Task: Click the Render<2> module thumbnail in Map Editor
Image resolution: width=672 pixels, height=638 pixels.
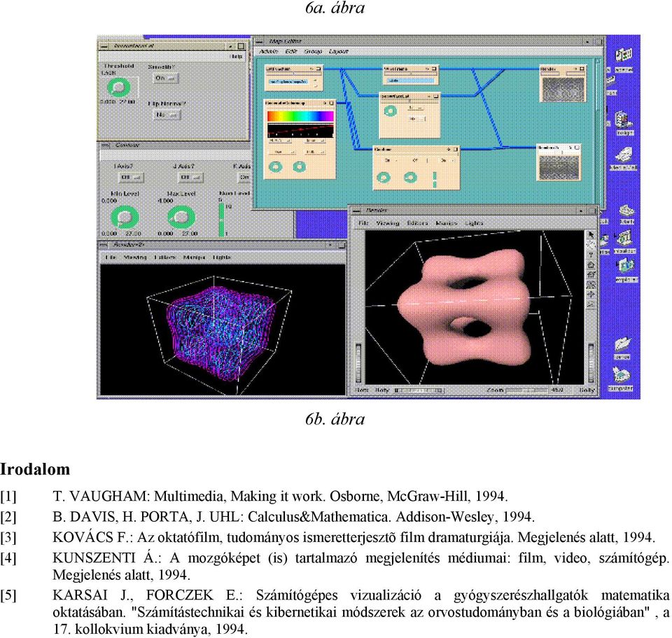Action: click(x=559, y=167)
